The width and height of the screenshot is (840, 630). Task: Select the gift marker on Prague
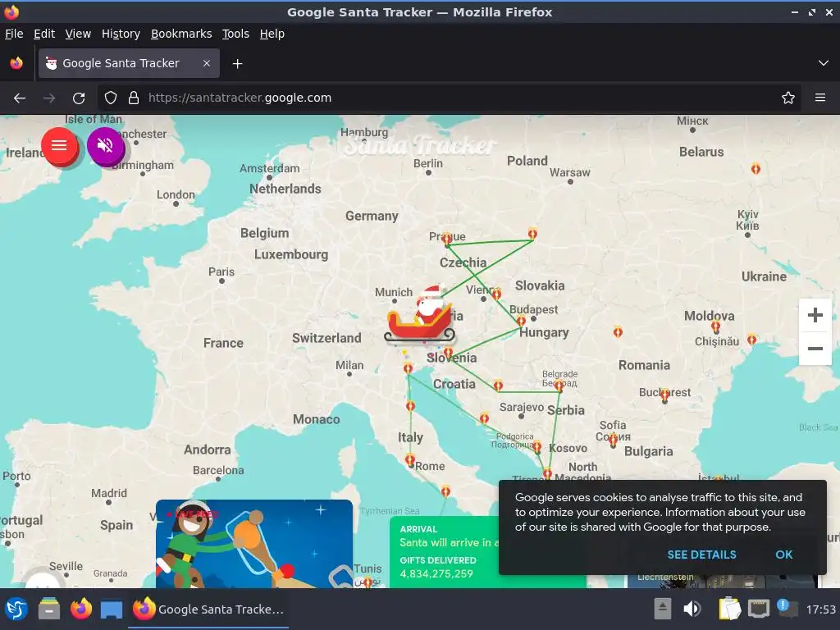click(x=447, y=240)
